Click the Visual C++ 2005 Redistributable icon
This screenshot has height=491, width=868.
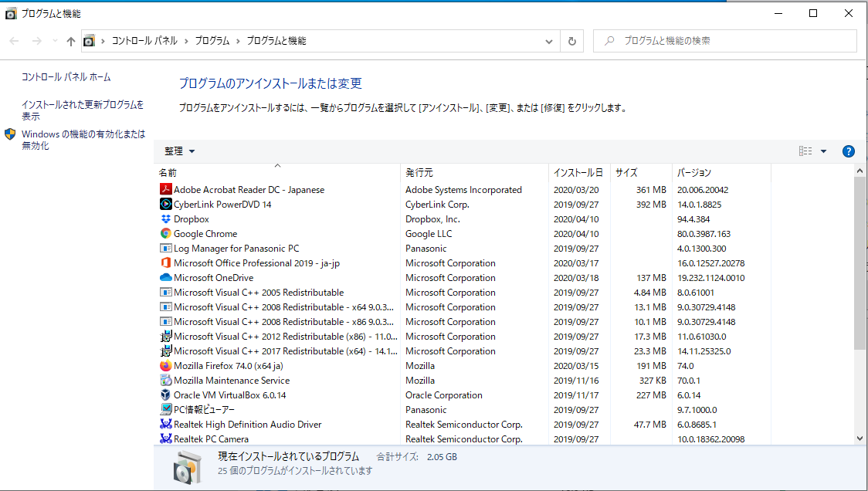click(165, 293)
